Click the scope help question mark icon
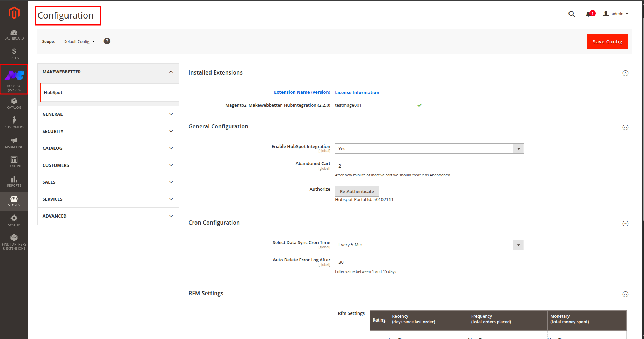The image size is (644, 339). coord(107,41)
